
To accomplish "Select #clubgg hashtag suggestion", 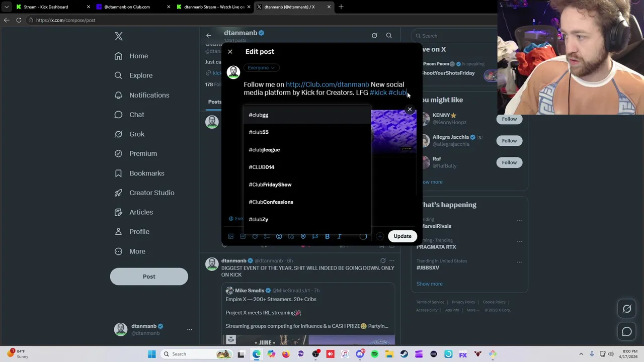I will [307, 115].
